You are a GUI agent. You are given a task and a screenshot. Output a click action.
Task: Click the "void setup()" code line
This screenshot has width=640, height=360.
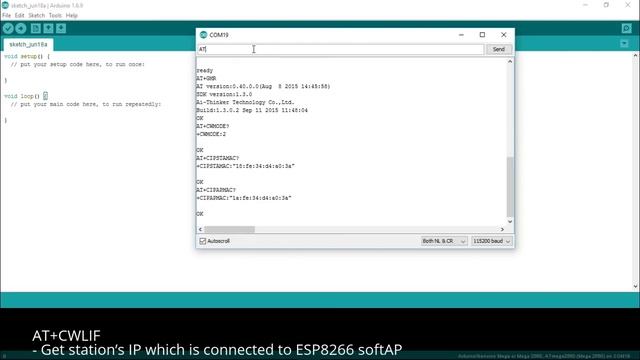27,56
